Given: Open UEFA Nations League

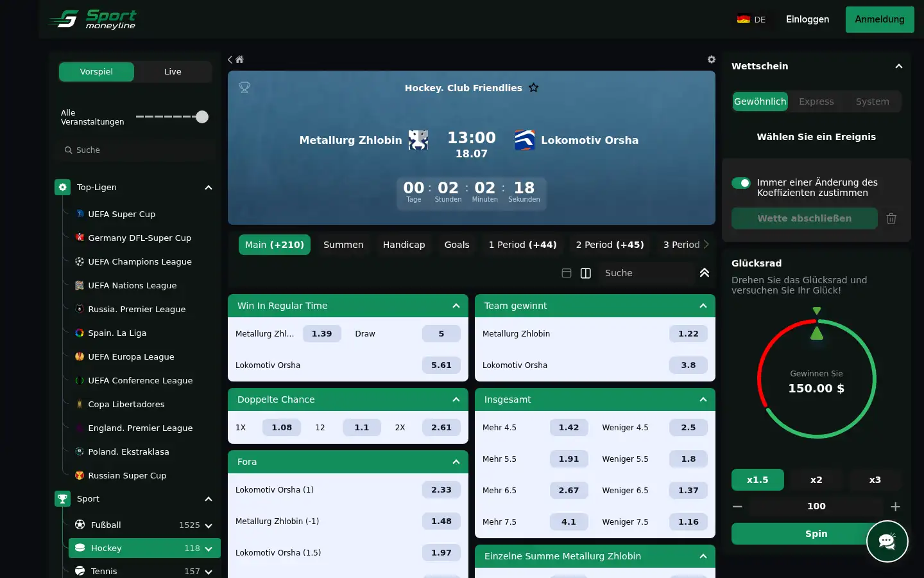Looking at the screenshot, I should (x=132, y=285).
